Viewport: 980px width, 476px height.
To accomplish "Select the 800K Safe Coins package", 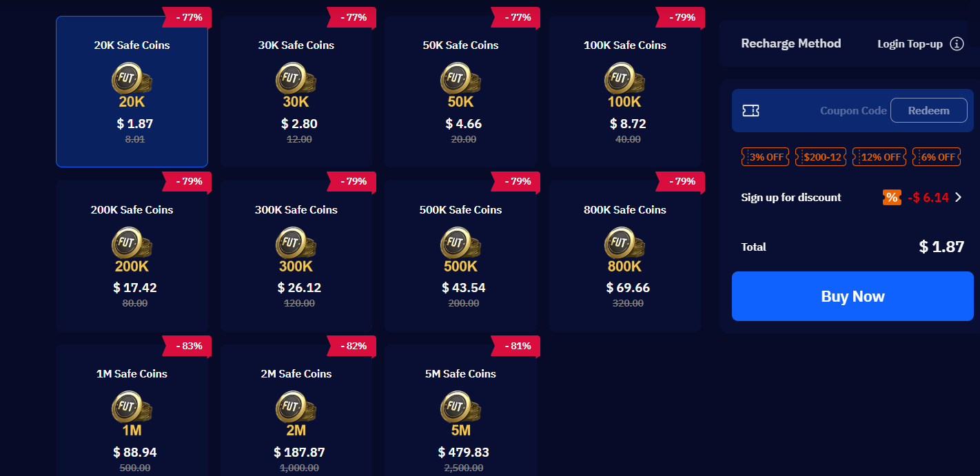I will 625,256.
